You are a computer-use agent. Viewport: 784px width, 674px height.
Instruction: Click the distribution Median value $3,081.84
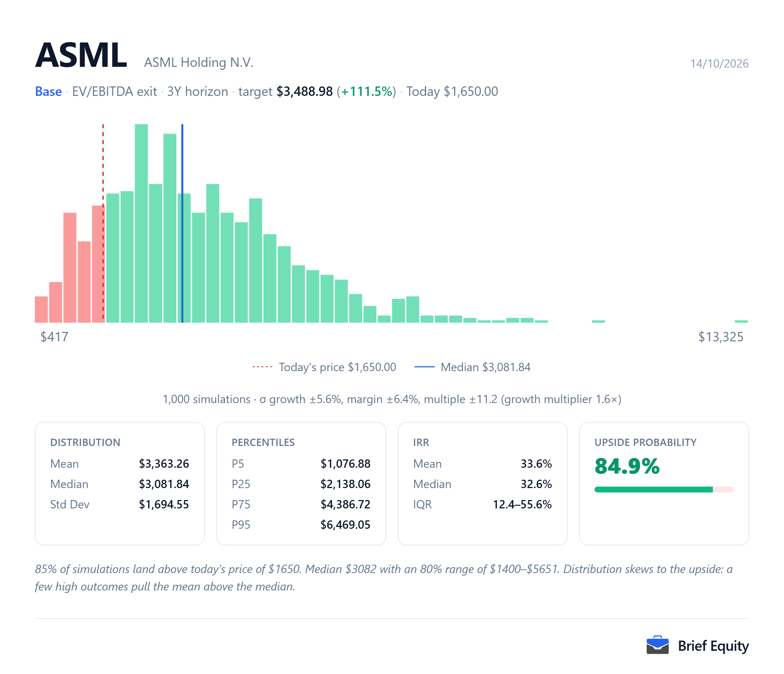pyautogui.click(x=164, y=484)
